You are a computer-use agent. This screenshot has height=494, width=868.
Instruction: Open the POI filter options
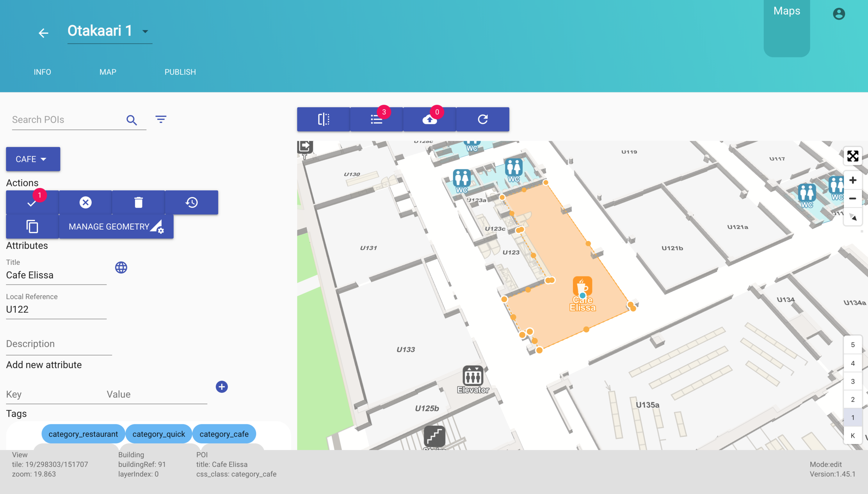tap(161, 120)
